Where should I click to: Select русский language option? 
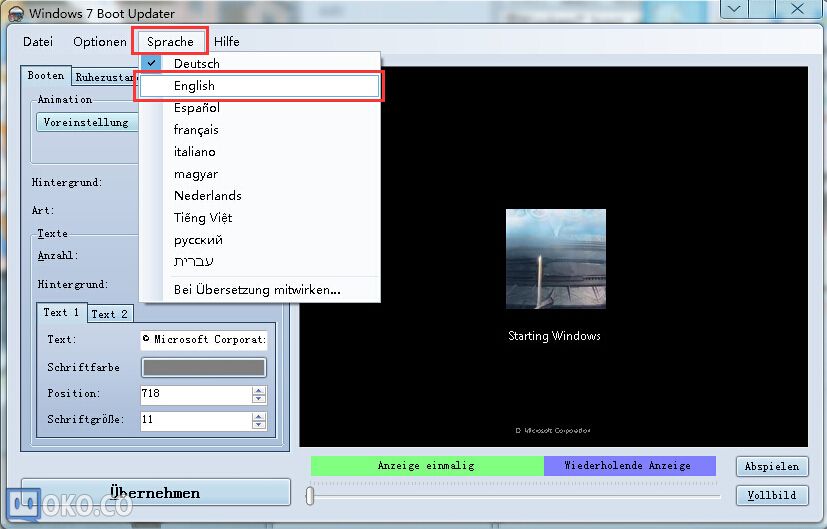pos(259,240)
